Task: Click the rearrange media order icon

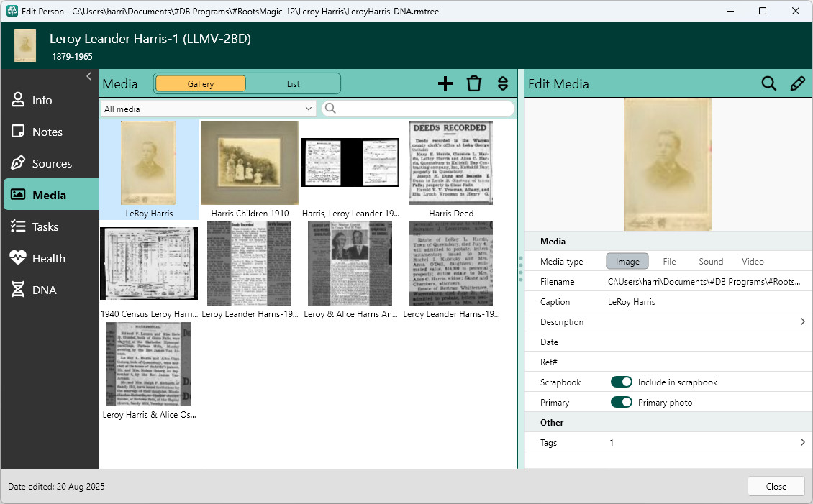Action: (x=502, y=83)
